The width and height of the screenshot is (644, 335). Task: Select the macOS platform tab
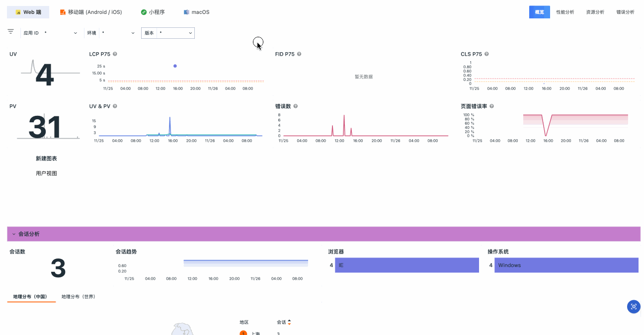coord(196,12)
